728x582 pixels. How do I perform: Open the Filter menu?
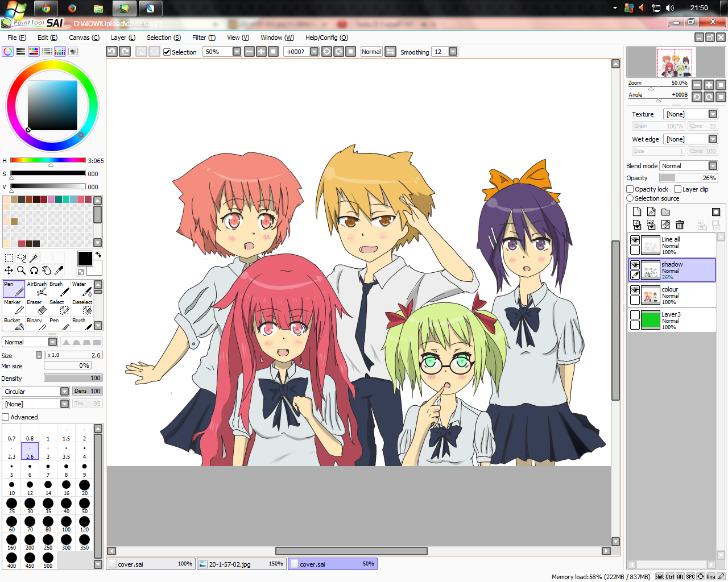pos(204,38)
